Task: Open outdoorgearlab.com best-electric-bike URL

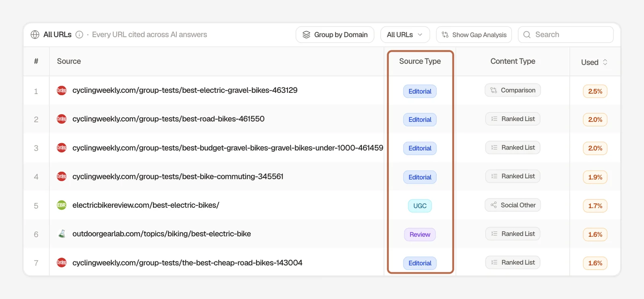Action: (x=161, y=234)
